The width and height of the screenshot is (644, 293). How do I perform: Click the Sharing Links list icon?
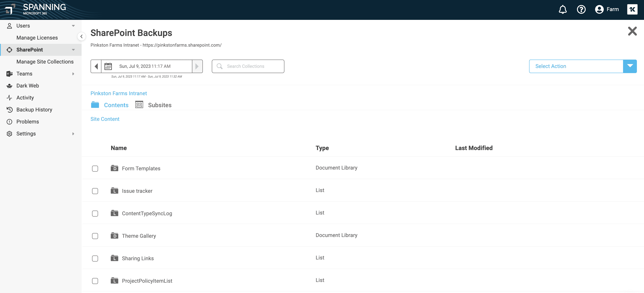[115, 258]
